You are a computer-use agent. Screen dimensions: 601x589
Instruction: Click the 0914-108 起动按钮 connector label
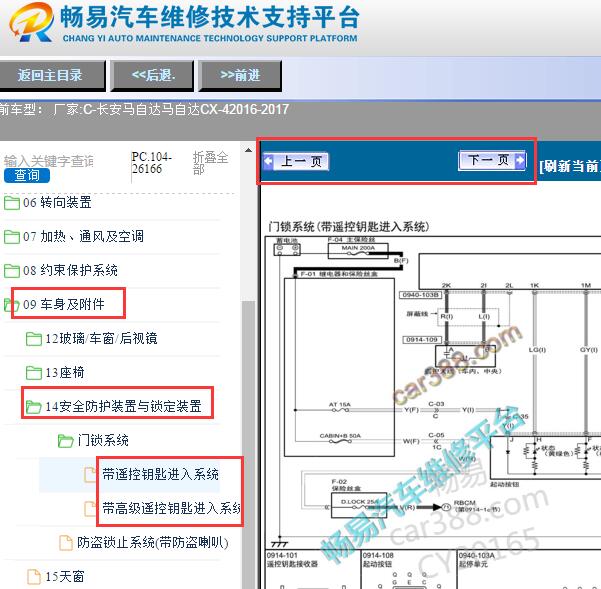pyautogui.click(x=378, y=559)
